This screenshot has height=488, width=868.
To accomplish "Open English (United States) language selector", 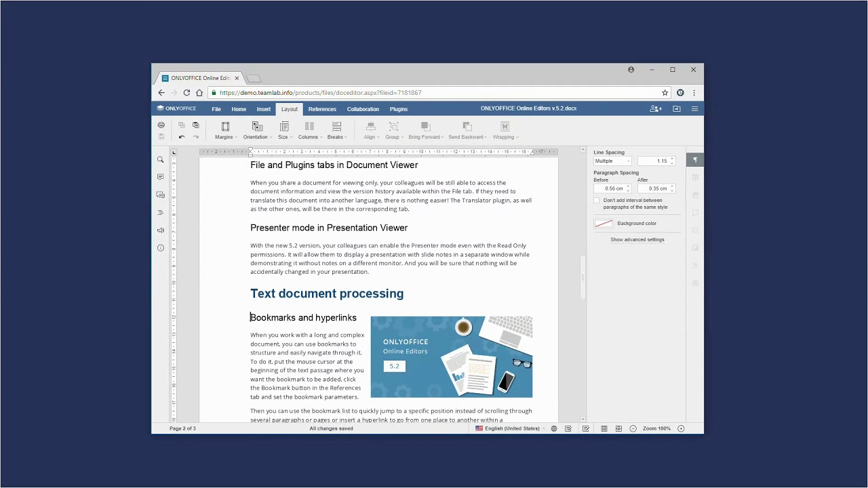I will tap(510, 428).
